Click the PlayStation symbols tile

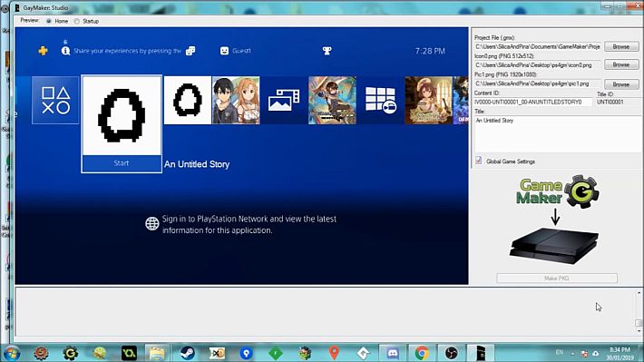click(55, 101)
